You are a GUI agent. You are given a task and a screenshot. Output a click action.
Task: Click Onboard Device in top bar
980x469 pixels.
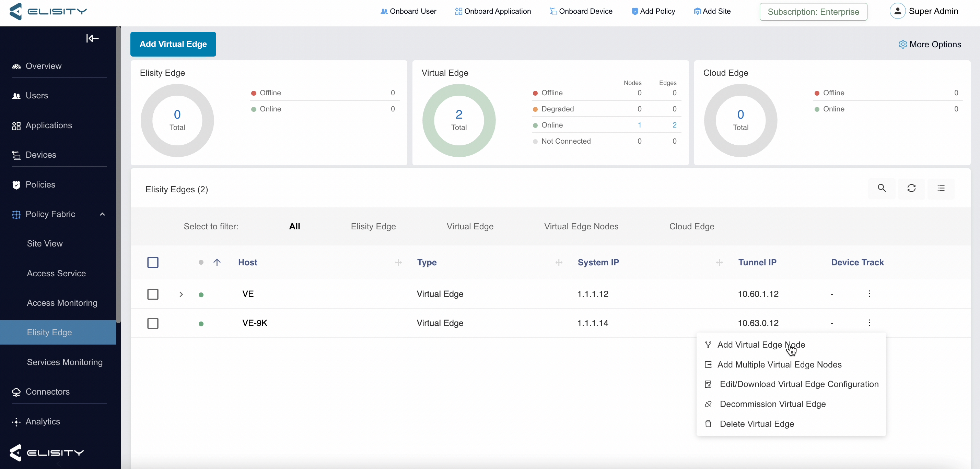(581, 11)
